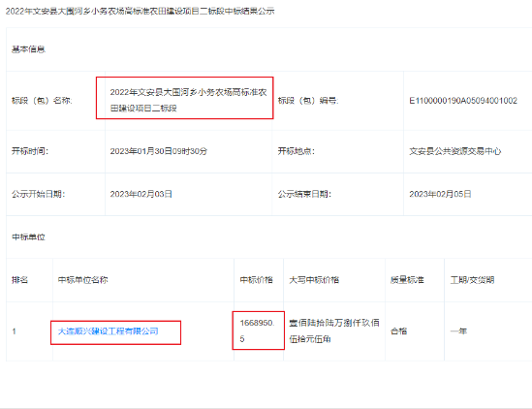Image resolution: width=532 pixels, height=409 pixels.
Task: Click the 公示开始日期 value 2023年02月03日
Action: pyautogui.click(x=141, y=194)
